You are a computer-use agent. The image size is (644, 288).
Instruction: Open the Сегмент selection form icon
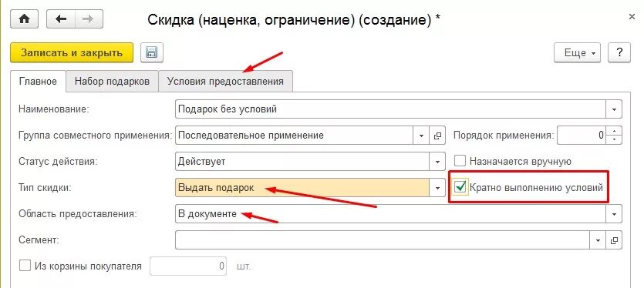[614, 240]
